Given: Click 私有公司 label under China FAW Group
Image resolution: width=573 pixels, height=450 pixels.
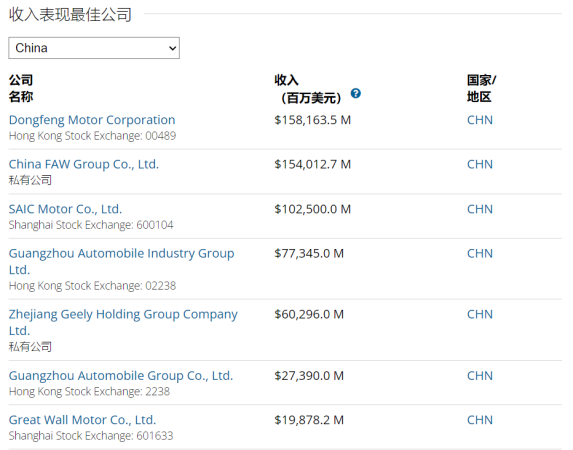Looking at the screenshot, I should (30, 180).
